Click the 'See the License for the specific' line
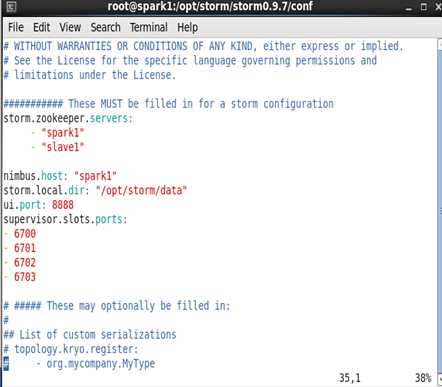Image resolution: width=442 pixels, height=387 pixels. pyautogui.click(x=190, y=60)
